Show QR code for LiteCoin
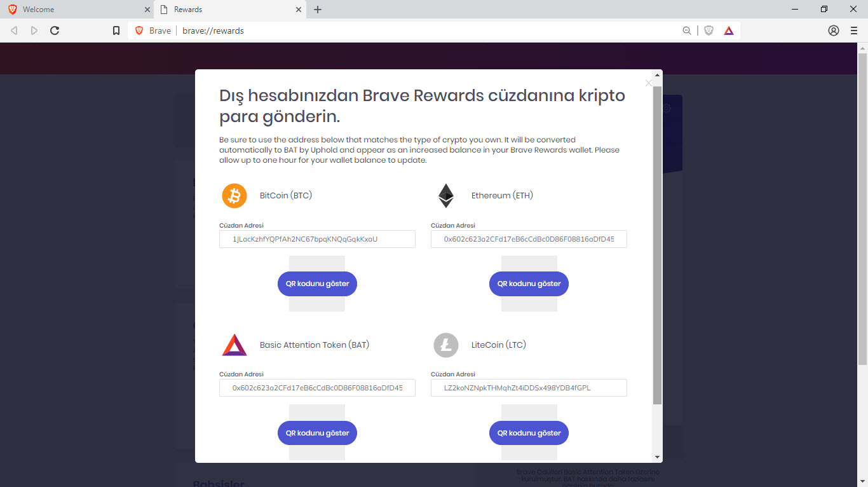 (x=529, y=433)
